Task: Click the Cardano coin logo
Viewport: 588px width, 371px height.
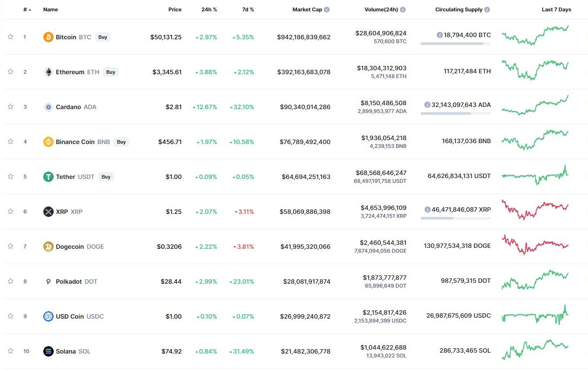Action: pos(48,107)
